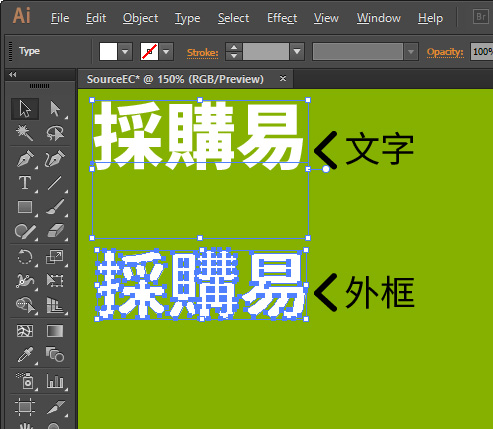Expand the stroke weight dropdown
The width and height of the screenshot is (493, 429).
tap(297, 52)
